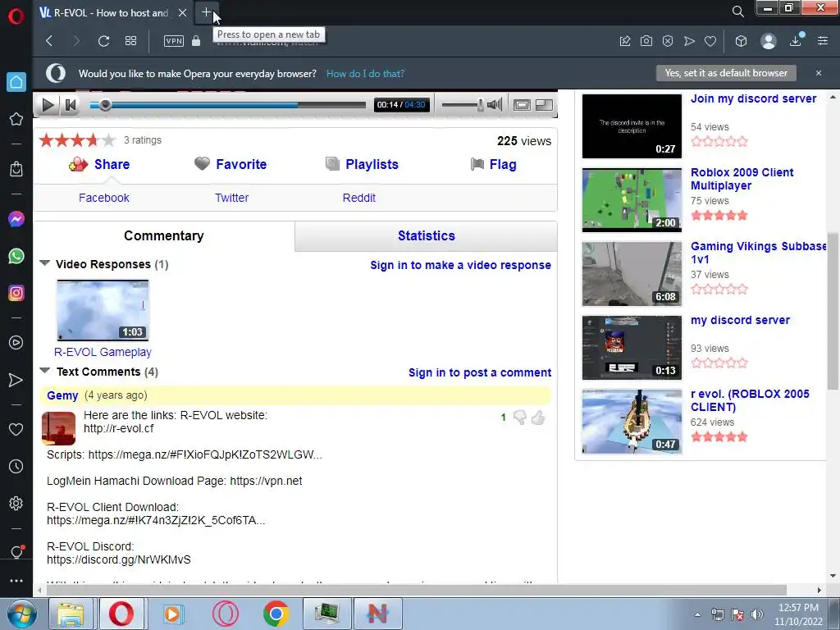The height and width of the screenshot is (630, 840).
Task: Play the video
Action: [48, 105]
